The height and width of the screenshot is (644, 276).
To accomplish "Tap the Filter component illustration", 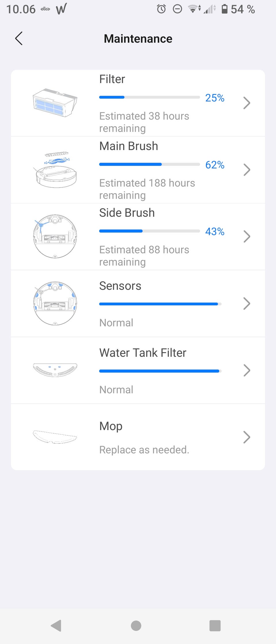I will pos(55,103).
